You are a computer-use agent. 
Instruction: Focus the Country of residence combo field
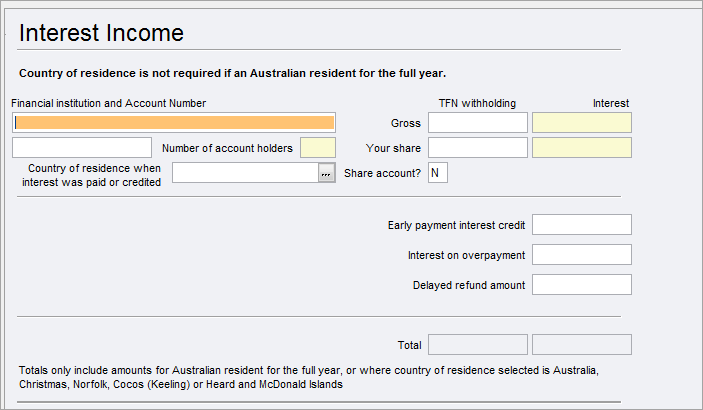click(245, 173)
